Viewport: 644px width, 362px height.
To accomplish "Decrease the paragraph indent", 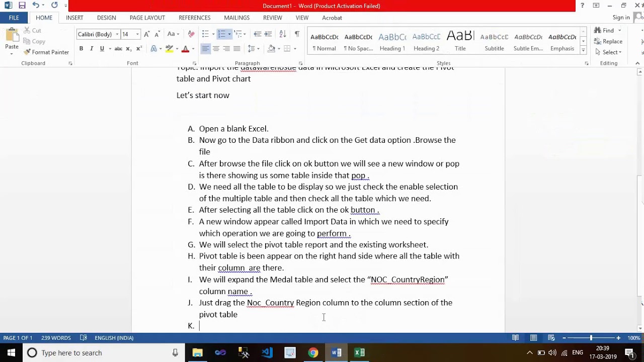I will (257, 34).
